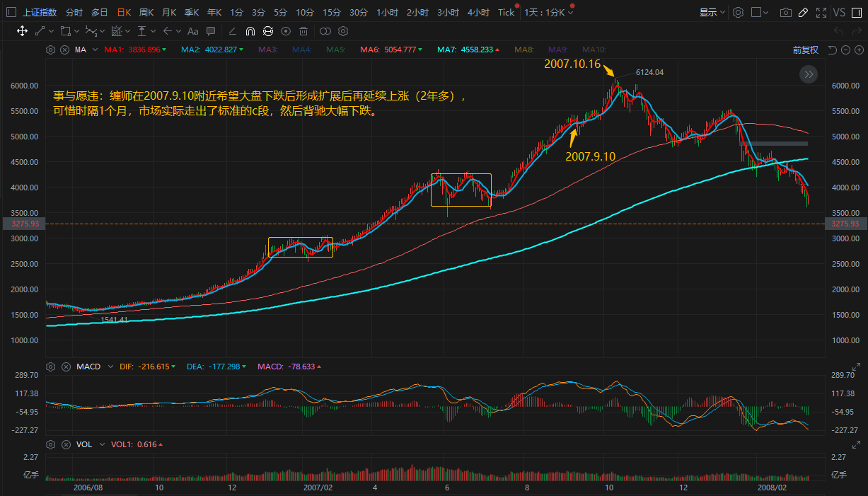Enter fullscreen chart mode
The width and height of the screenshot is (868, 496).
point(821,13)
